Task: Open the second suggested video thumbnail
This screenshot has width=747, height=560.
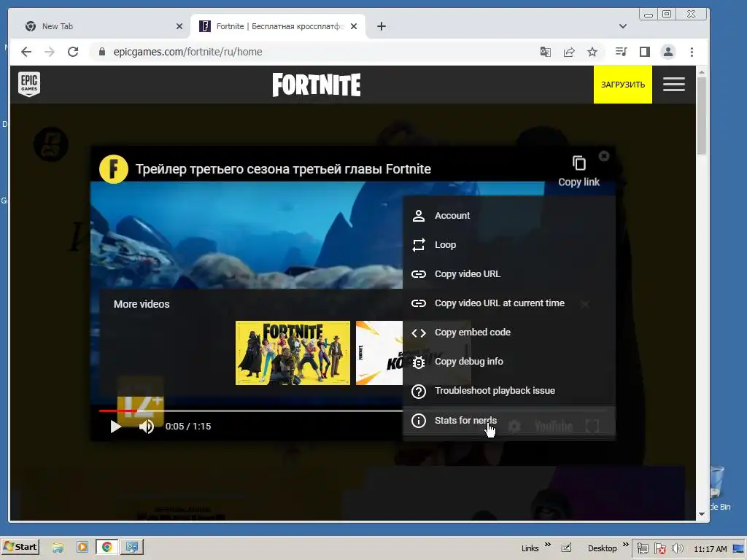Action: tap(379, 353)
